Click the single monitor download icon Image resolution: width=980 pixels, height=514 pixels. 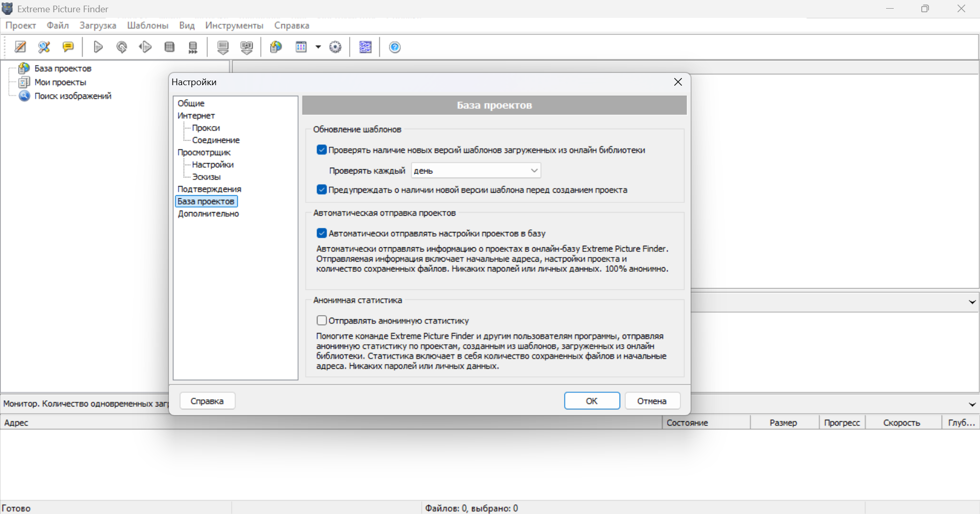(x=223, y=47)
